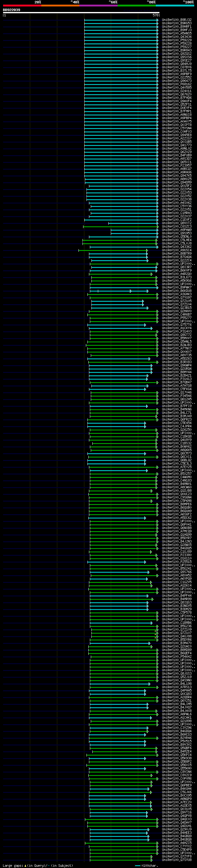Click the purple ~60% identity legend segment

click(99, 6)
